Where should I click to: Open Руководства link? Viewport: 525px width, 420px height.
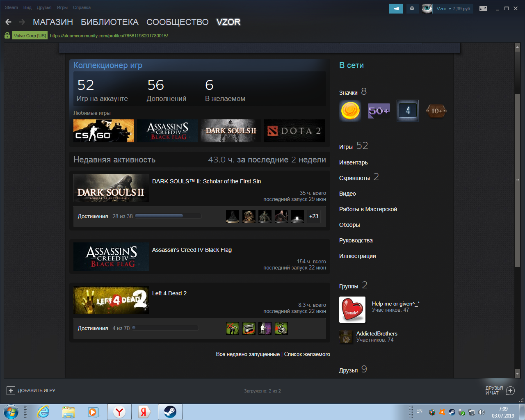pyautogui.click(x=356, y=240)
